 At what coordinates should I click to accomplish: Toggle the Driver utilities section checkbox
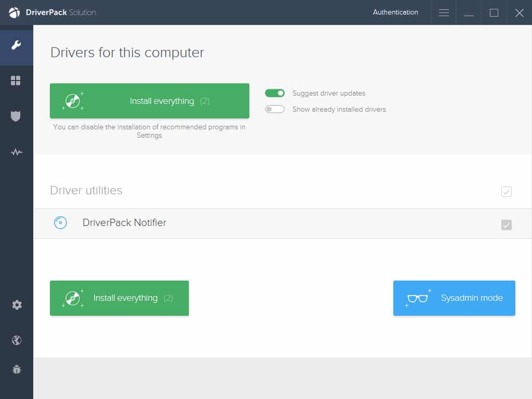click(x=506, y=191)
